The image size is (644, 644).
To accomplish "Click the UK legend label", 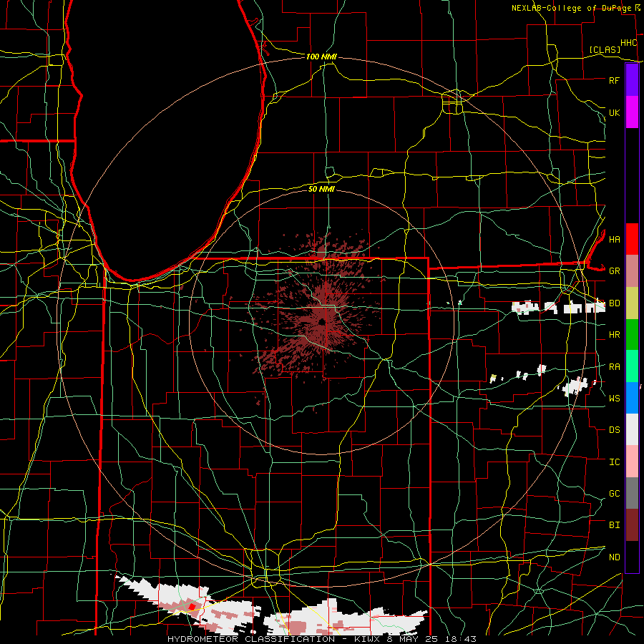I will click(x=614, y=112).
